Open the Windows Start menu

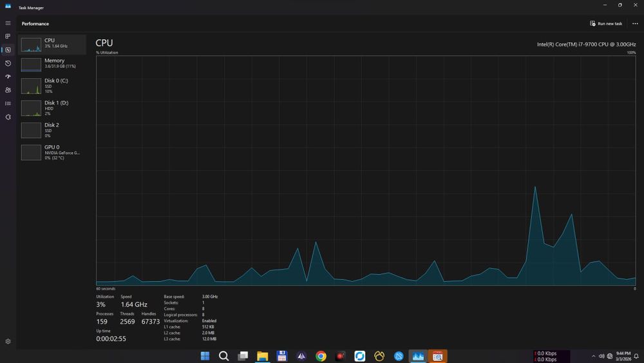pos(205,356)
